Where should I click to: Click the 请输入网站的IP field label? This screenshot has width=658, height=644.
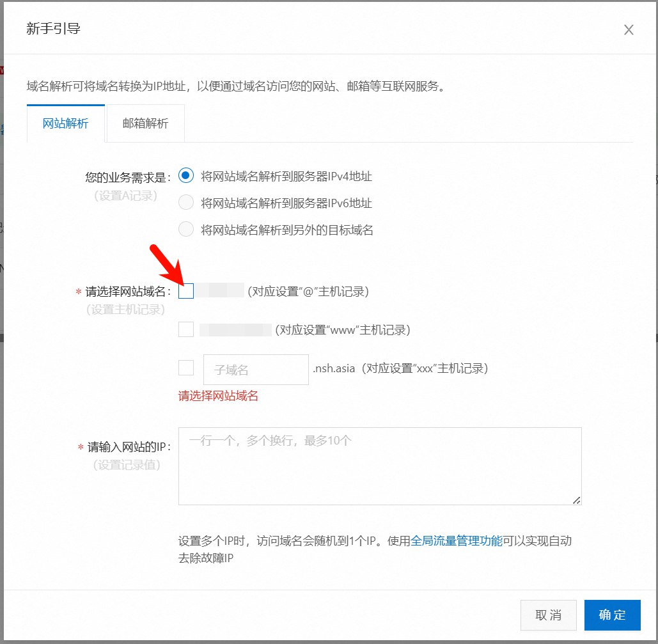(x=129, y=447)
